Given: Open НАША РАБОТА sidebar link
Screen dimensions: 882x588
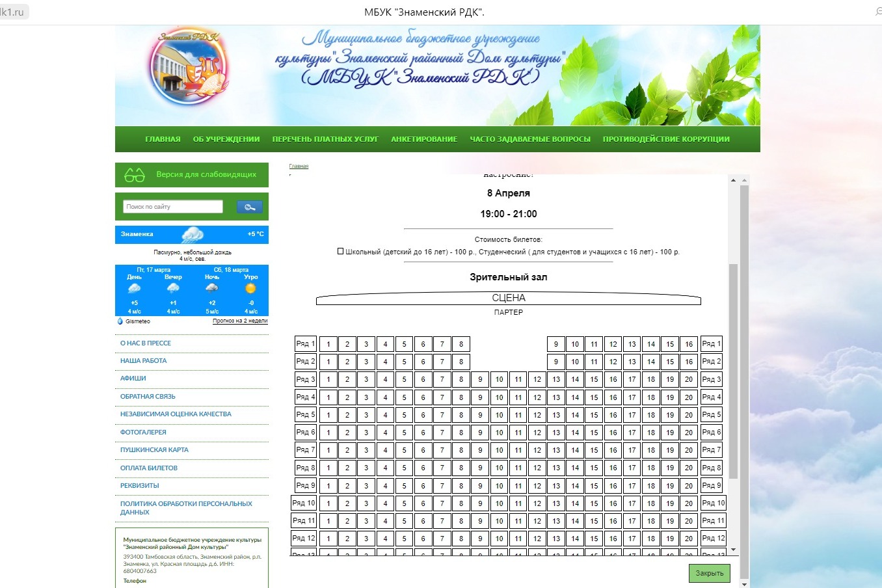Looking at the screenshot, I should [143, 361].
